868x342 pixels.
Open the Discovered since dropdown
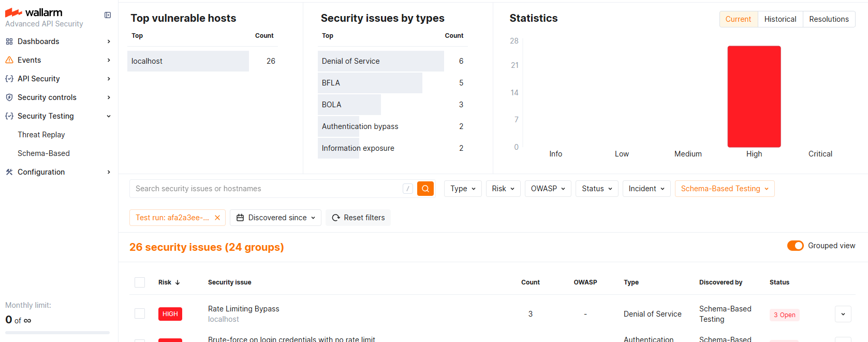point(275,218)
